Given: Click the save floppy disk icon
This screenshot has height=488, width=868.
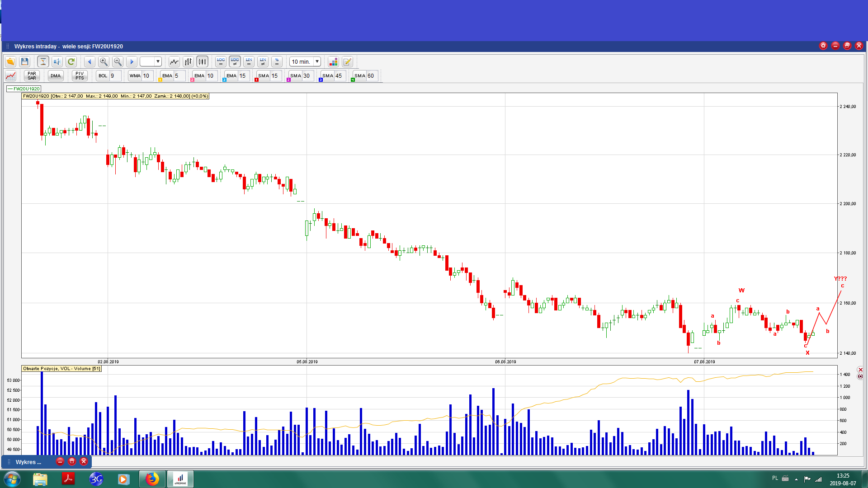Looking at the screenshot, I should point(25,61).
